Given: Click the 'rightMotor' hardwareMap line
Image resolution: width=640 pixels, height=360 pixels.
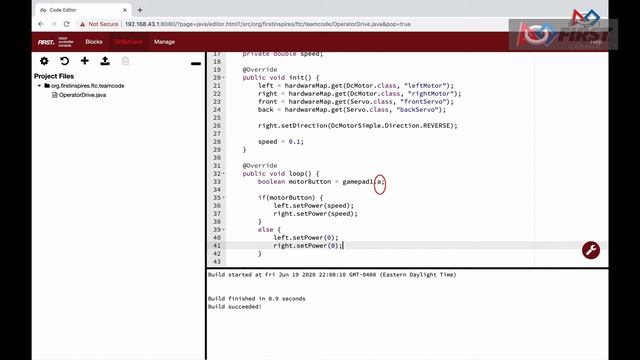Looking at the screenshot, I should (360, 93).
